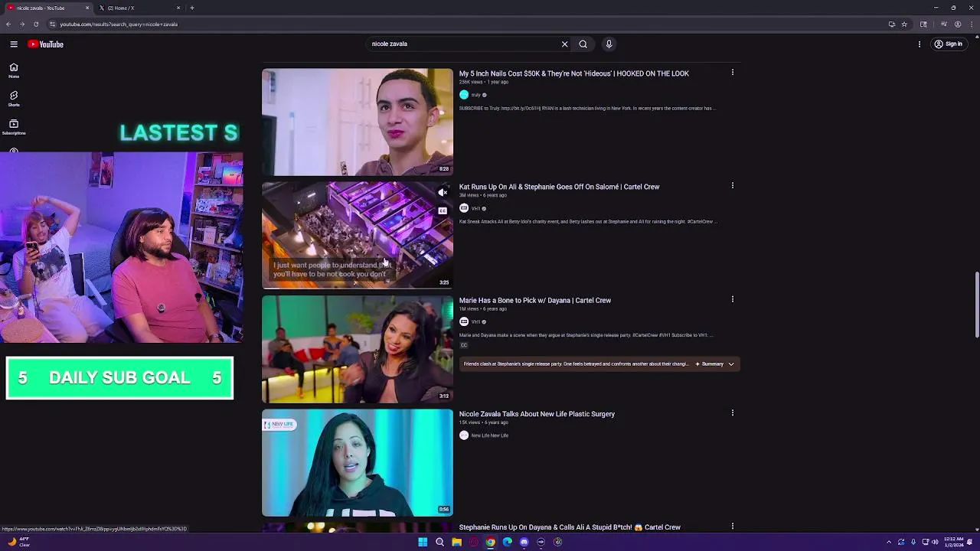This screenshot has width=980, height=551.
Task: Click the CC badge under Marie video
Action: [464, 345]
